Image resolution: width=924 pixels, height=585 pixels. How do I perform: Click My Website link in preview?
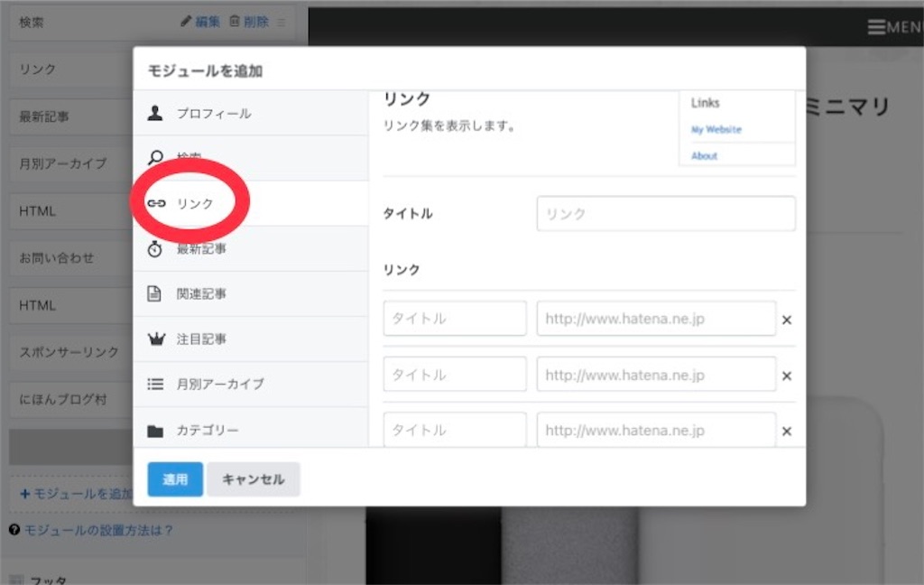pyautogui.click(x=716, y=129)
